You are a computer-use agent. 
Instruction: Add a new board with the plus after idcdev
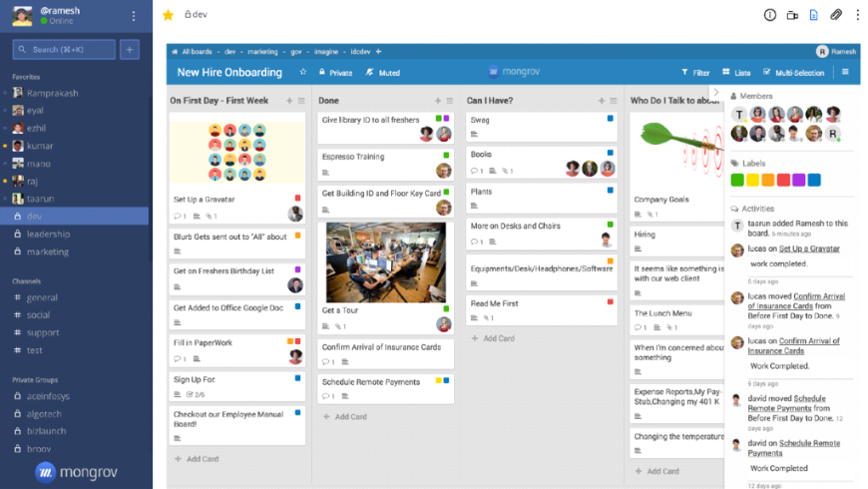(379, 52)
